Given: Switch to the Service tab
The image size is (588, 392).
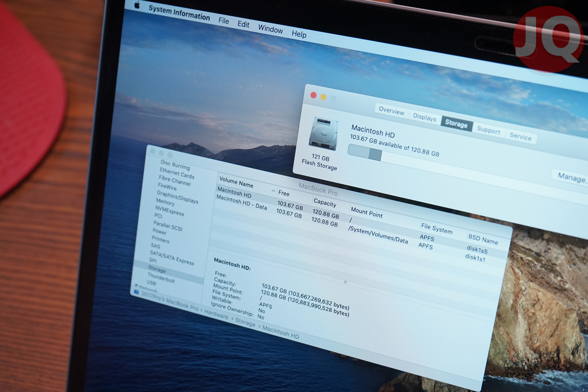Looking at the screenshot, I should pyautogui.click(x=520, y=137).
